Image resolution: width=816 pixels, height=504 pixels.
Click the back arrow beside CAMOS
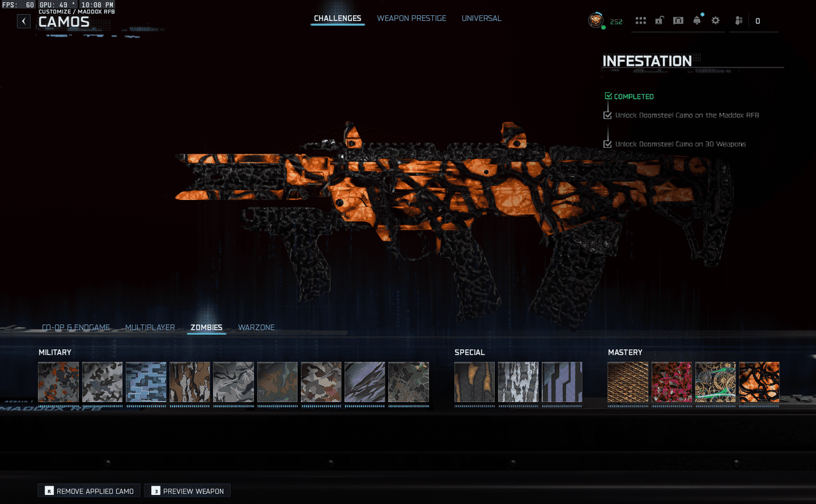24,21
